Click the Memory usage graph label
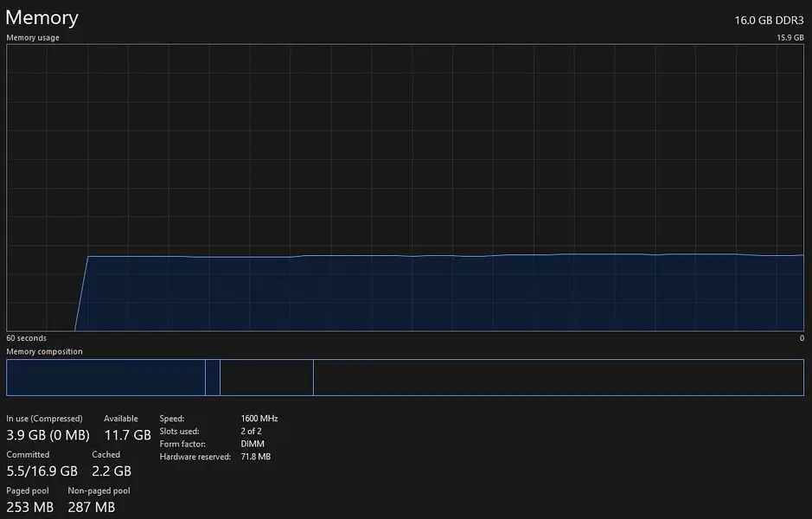 33,38
